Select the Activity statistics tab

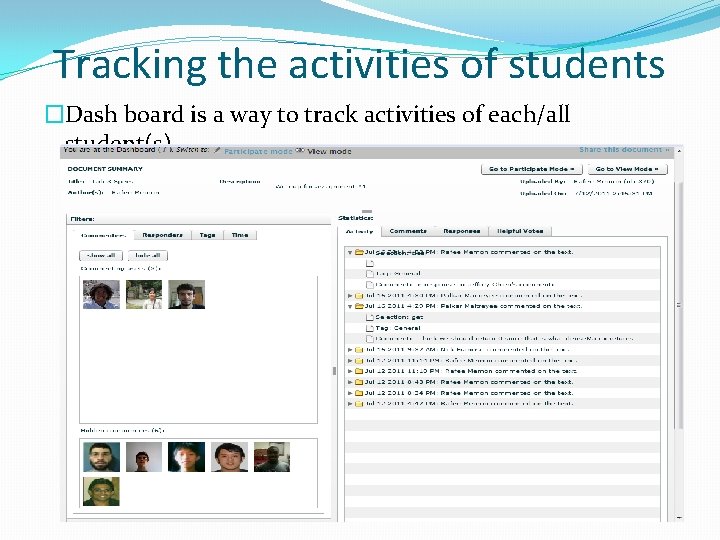click(359, 231)
